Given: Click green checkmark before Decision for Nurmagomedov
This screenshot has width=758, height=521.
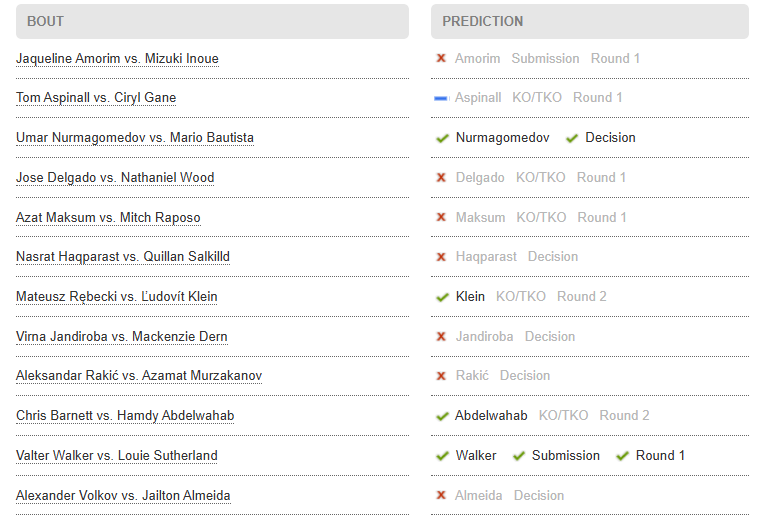Looking at the screenshot, I should [572, 138].
